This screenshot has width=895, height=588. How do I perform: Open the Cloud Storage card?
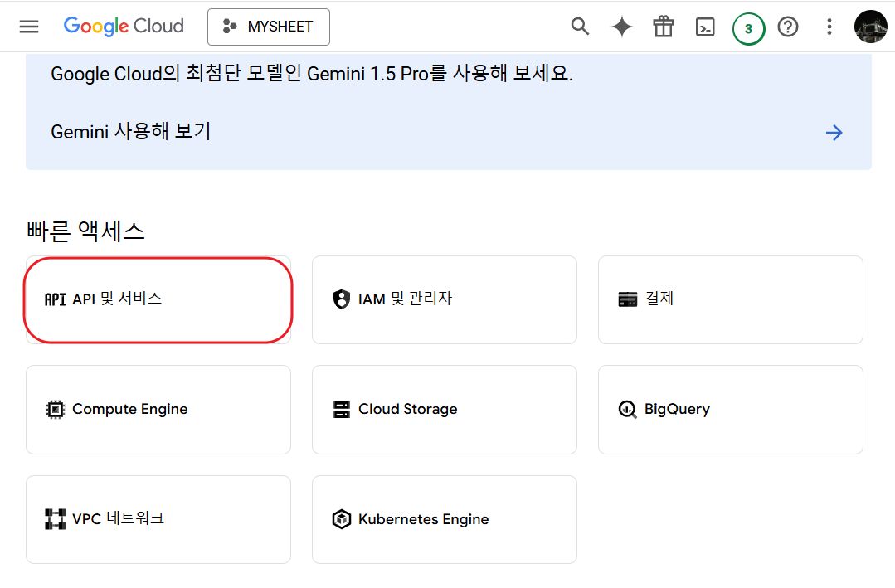pos(444,410)
